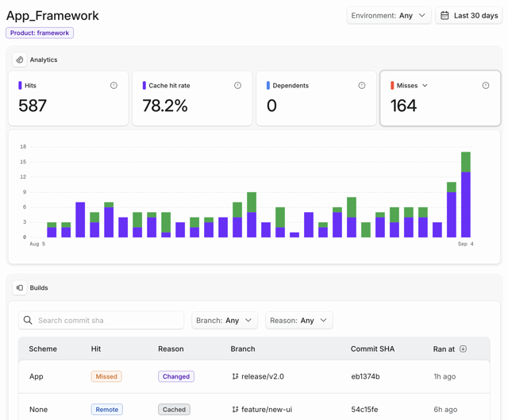The image size is (508, 420).
Task: Click the Ran at column header text
Action: [x=444, y=349]
